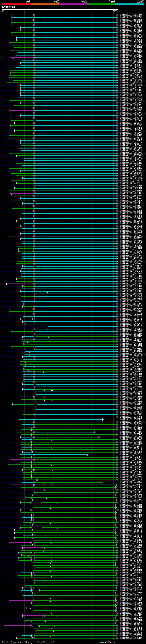Click the DC595220 query name label
Screen dimensions: 146x644
pos(8,7)
